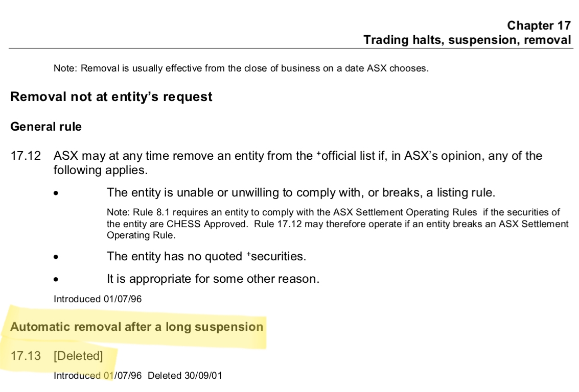Click the first bullet point marker
This screenshot has width=579, height=392.
[x=59, y=193]
